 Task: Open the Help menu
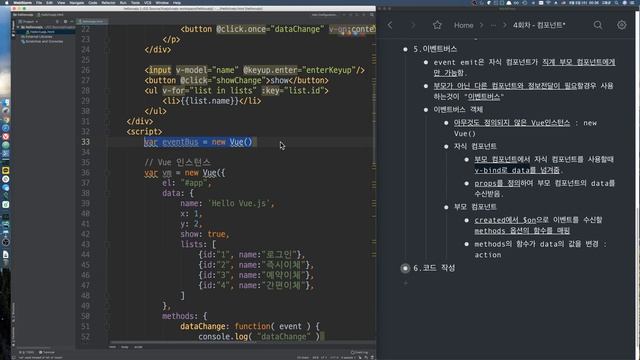pyautogui.click(x=177, y=2)
